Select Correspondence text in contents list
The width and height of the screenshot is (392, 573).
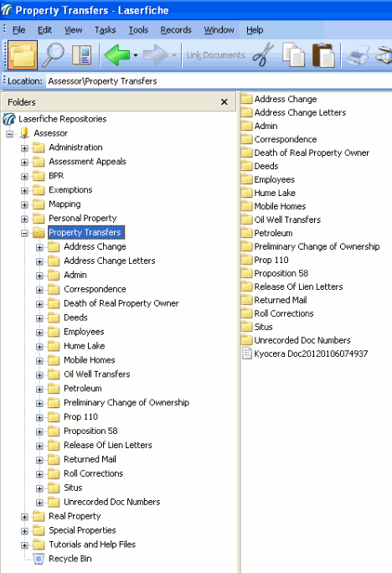point(286,140)
